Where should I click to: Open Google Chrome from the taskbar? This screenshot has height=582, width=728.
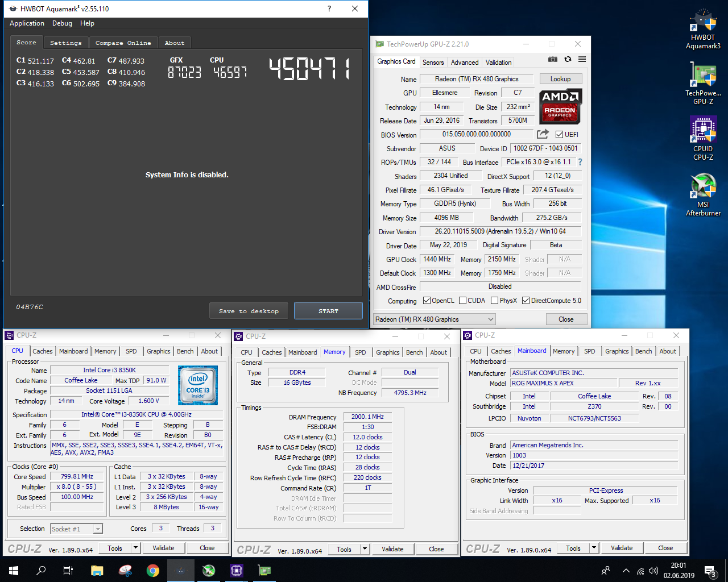(153, 571)
